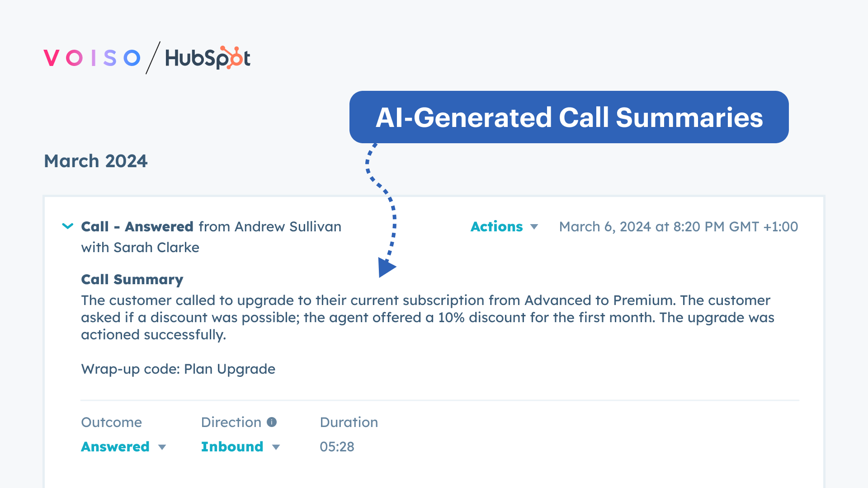868x488 pixels.
Task: Click the Outcome field label
Action: click(x=111, y=422)
